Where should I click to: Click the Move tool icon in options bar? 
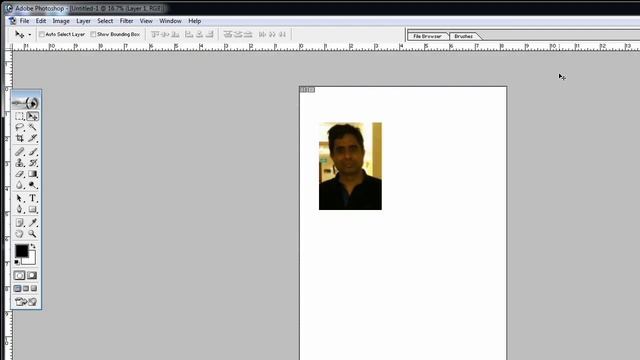(19, 35)
